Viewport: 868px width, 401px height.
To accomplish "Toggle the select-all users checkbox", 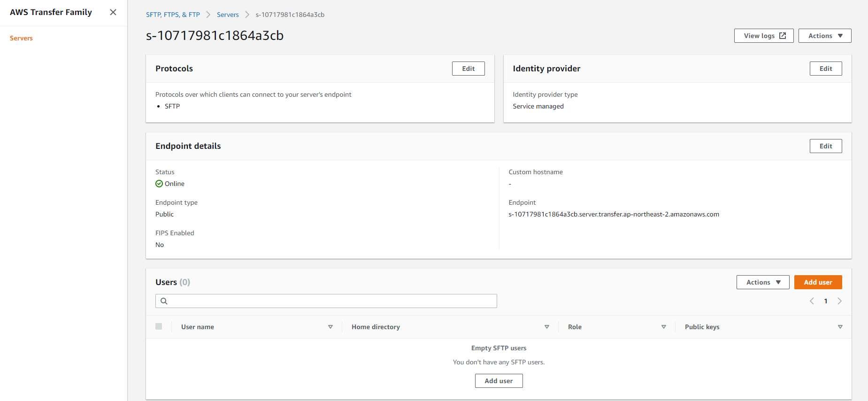I will click(159, 326).
